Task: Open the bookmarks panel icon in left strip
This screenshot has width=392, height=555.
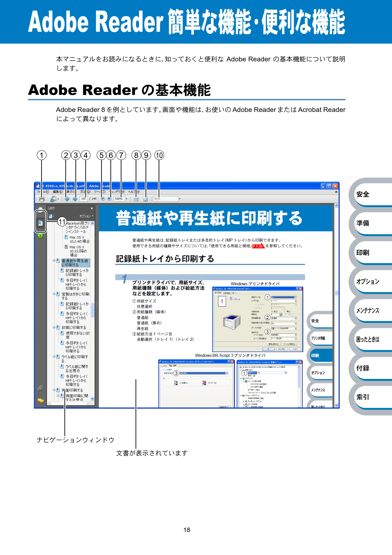Action: click(41, 223)
